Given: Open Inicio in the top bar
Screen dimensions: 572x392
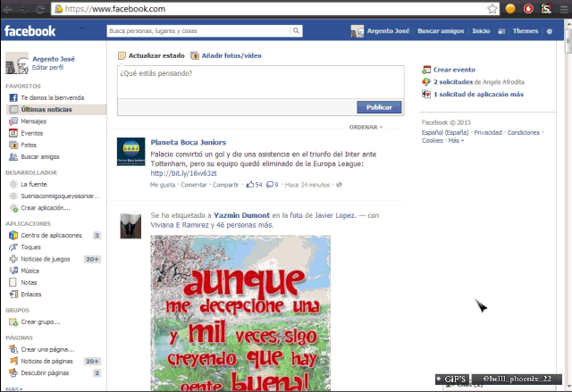Looking at the screenshot, I should (x=481, y=31).
